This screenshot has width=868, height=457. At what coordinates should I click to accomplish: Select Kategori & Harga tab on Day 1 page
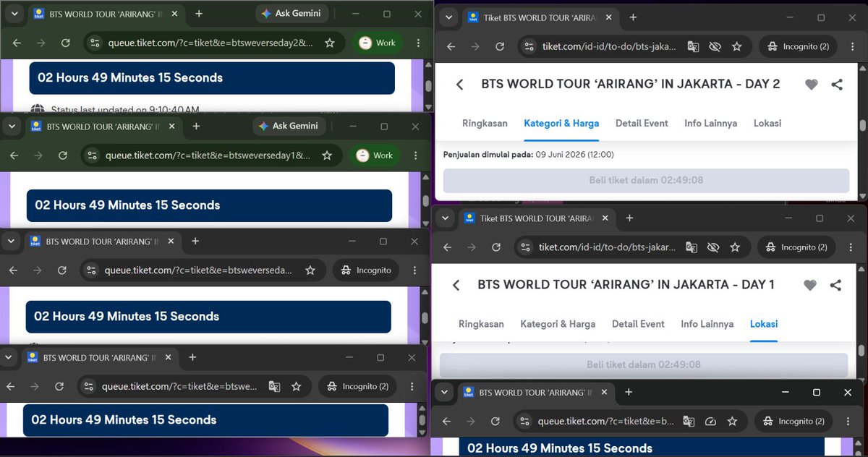pyautogui.click(x=558, y=324)
